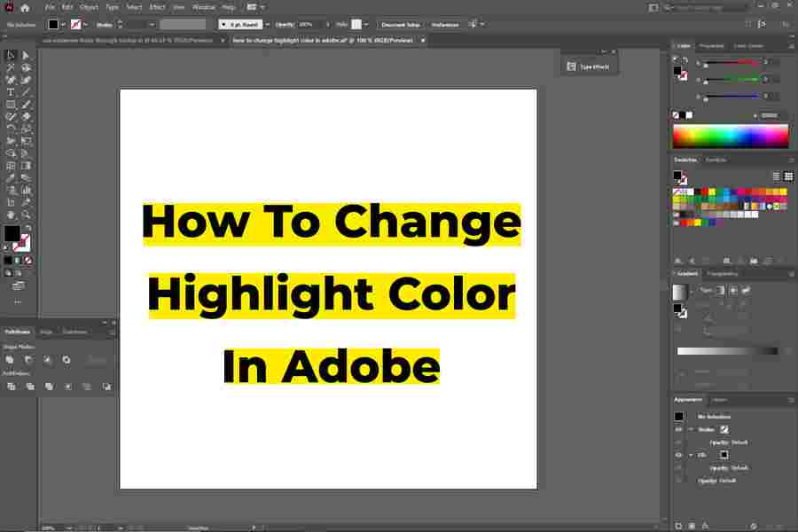The image size is (798, 532).
Task: Switch Swatches panel to list view
Action: [776, 176]
